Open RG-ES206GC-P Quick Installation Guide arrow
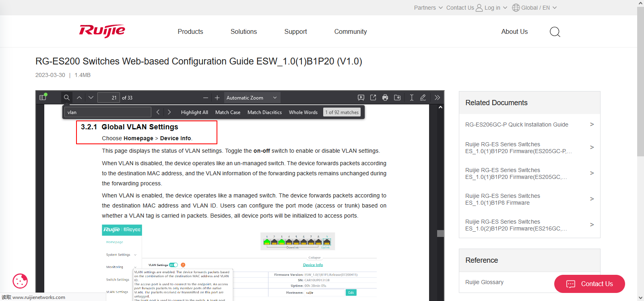Screen dimensions: 644x301 click(592, 124)
